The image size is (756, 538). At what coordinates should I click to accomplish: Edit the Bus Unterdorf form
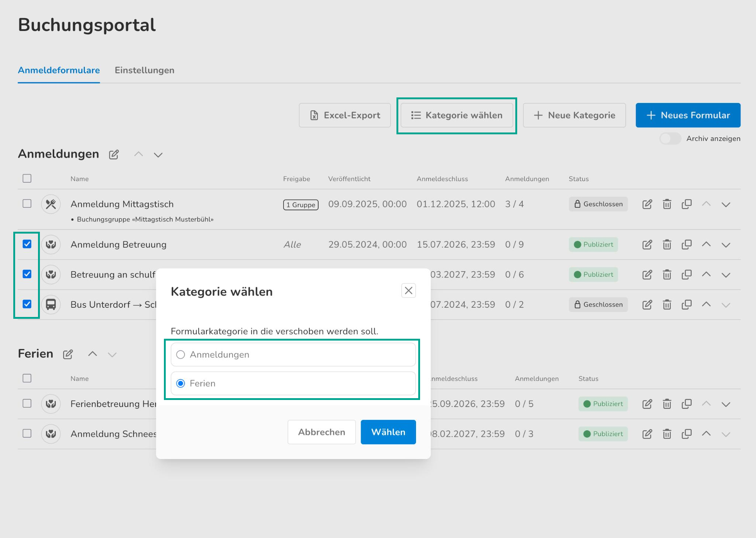point(647,305)
